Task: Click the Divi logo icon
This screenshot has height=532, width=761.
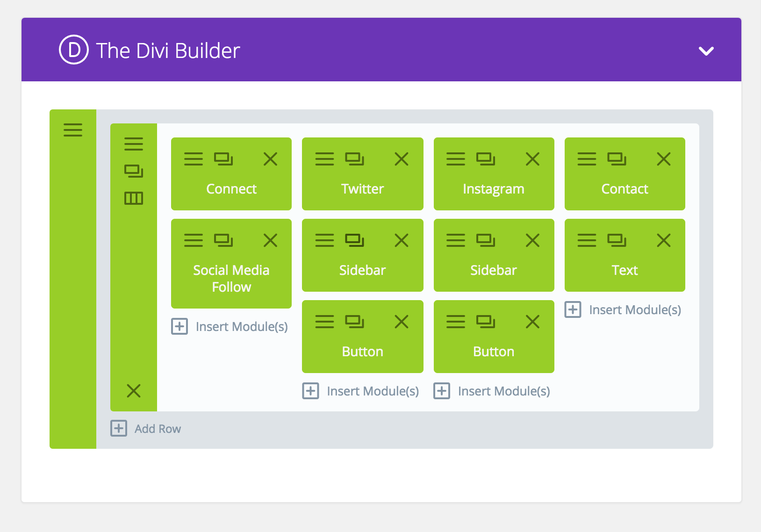Action: coord(74,50)
